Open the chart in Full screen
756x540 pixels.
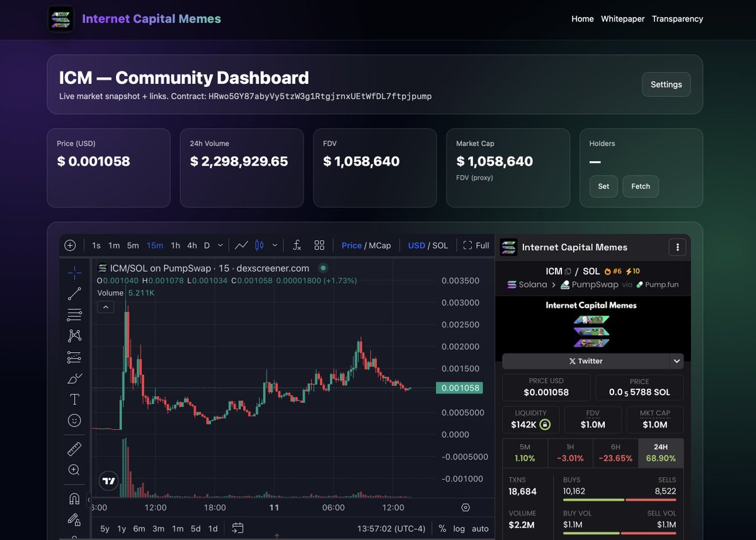coord(476,245)
